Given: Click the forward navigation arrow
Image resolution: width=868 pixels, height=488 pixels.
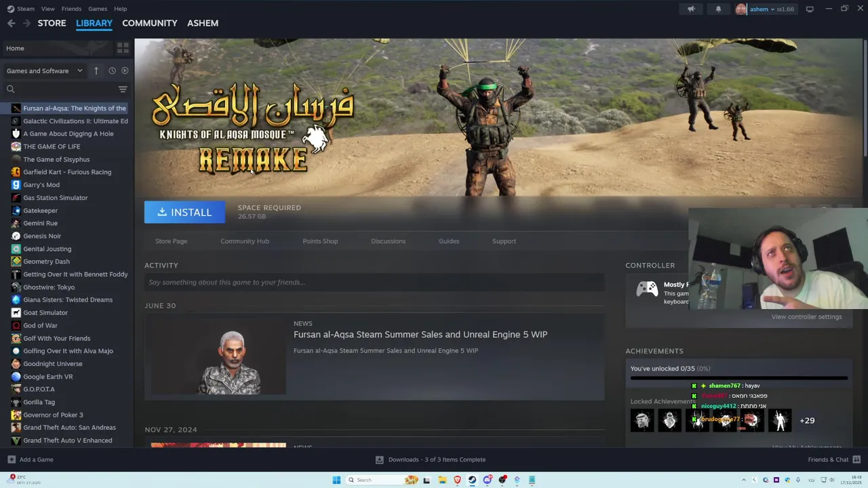Looking at the screenshot, I should (x=26, y=23).
